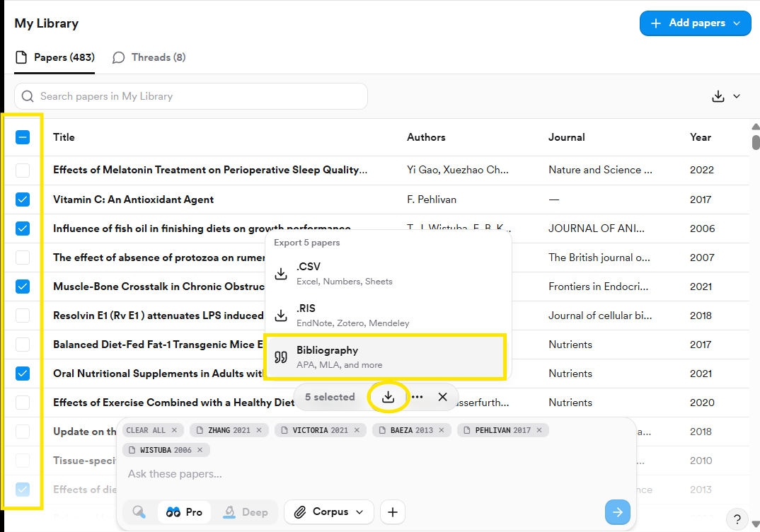Open the Add papers dropdown button
760x532 pixels.
(695, 23)
